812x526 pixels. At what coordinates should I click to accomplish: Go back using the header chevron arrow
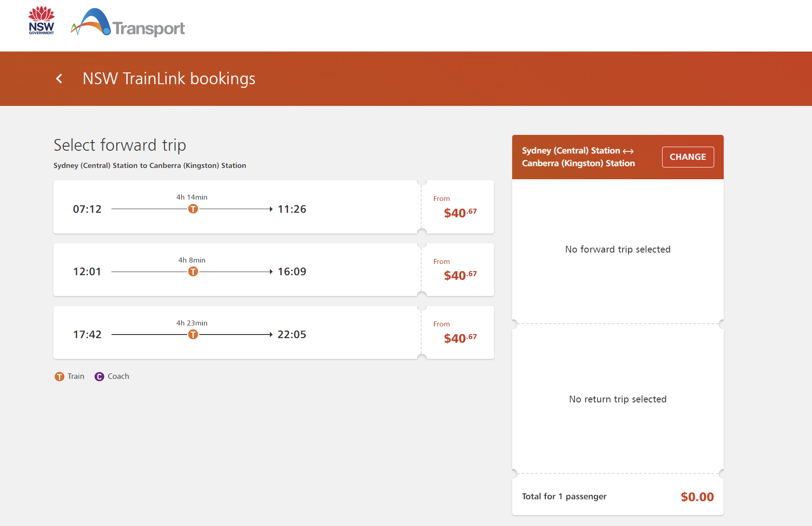point(59,79)
